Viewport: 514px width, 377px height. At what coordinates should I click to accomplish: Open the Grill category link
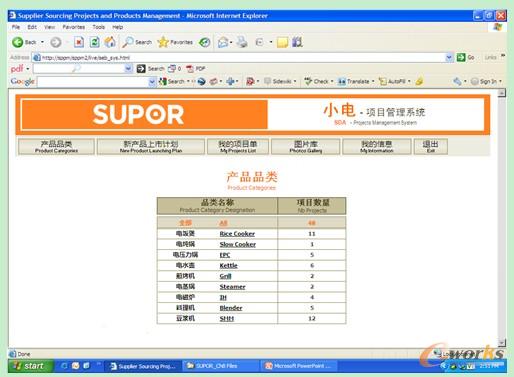(x=225, y=276)
